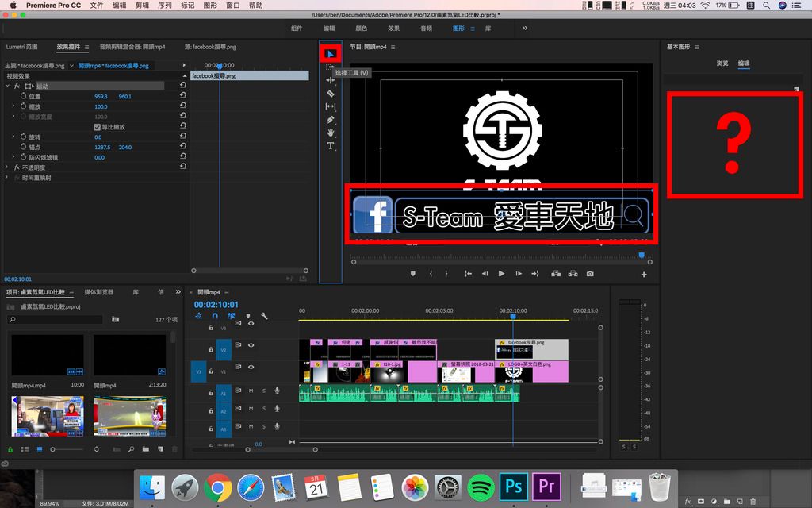Toggle lock on track V2
The width and height of the screenshot is (812, 508).
point(211,349)
